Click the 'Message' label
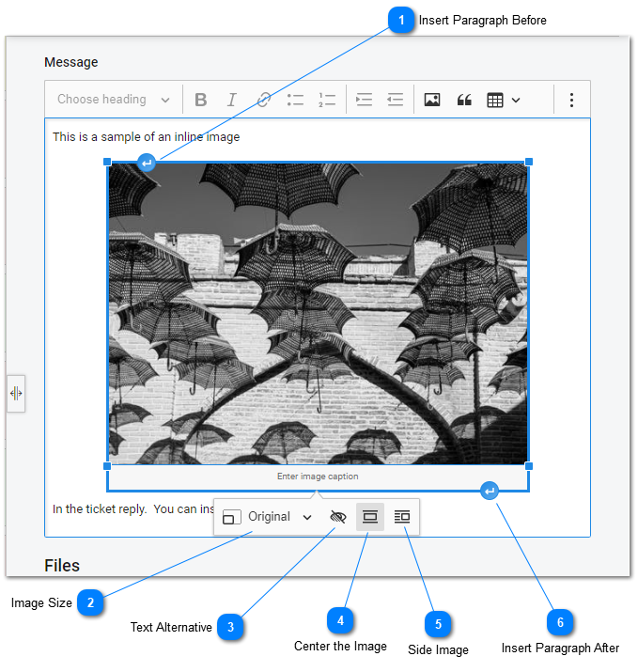The width and height of the screenshot is (638, 672). 71,63
